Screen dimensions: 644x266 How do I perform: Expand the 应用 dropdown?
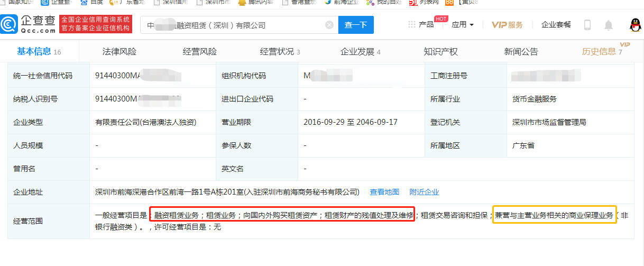(x=463, y=25)
